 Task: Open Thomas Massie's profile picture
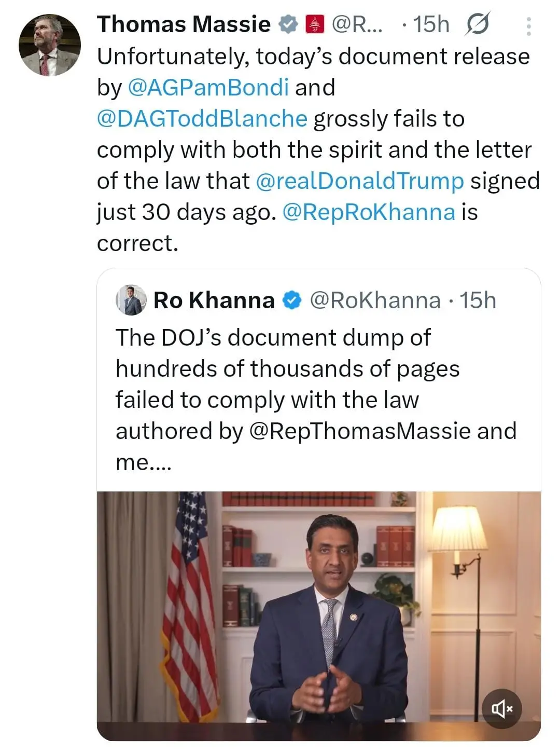point(50,45)
